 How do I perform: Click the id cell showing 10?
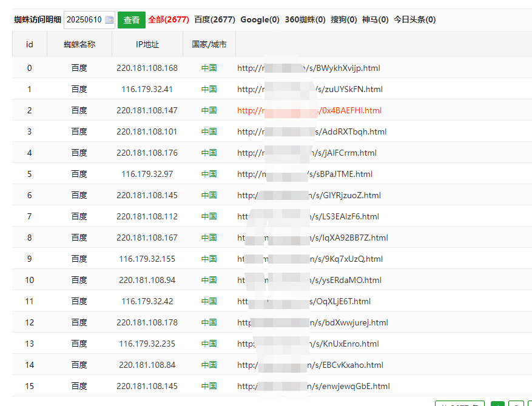(x=30, y=281)
